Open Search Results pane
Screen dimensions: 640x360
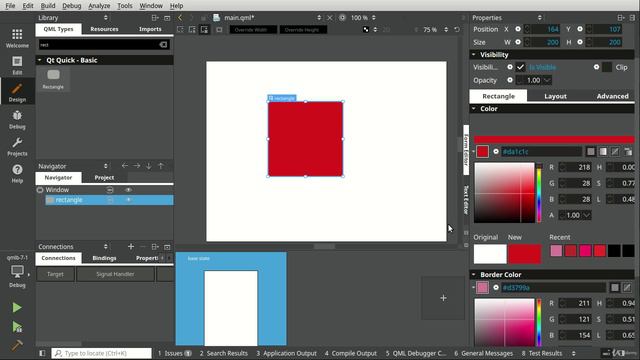[x=224, y=353]
